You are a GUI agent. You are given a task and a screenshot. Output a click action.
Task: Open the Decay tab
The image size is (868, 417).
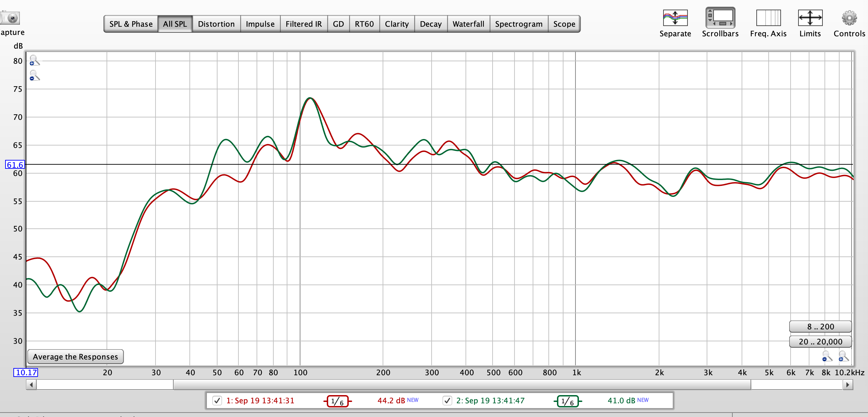[x=431, y=24]
